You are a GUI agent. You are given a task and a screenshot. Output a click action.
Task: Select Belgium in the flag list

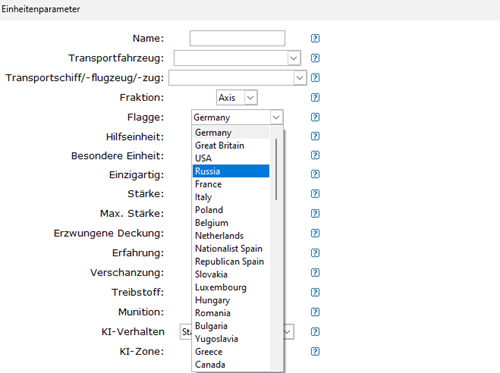231,223
